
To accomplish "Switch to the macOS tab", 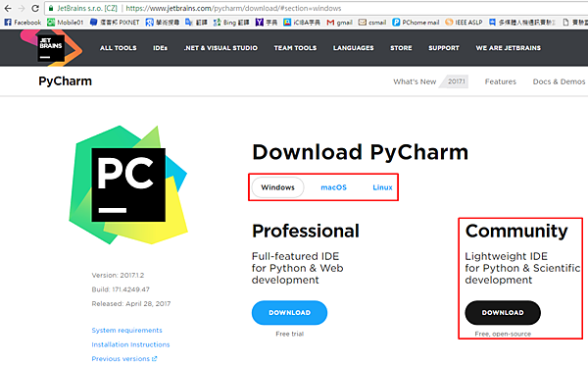I will point(334,187).
